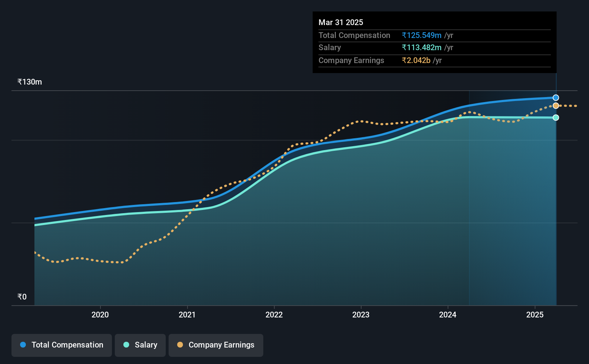Select the 2021 x-axis label
This screenshot has height=364, width=589.
tap(187, 315)
